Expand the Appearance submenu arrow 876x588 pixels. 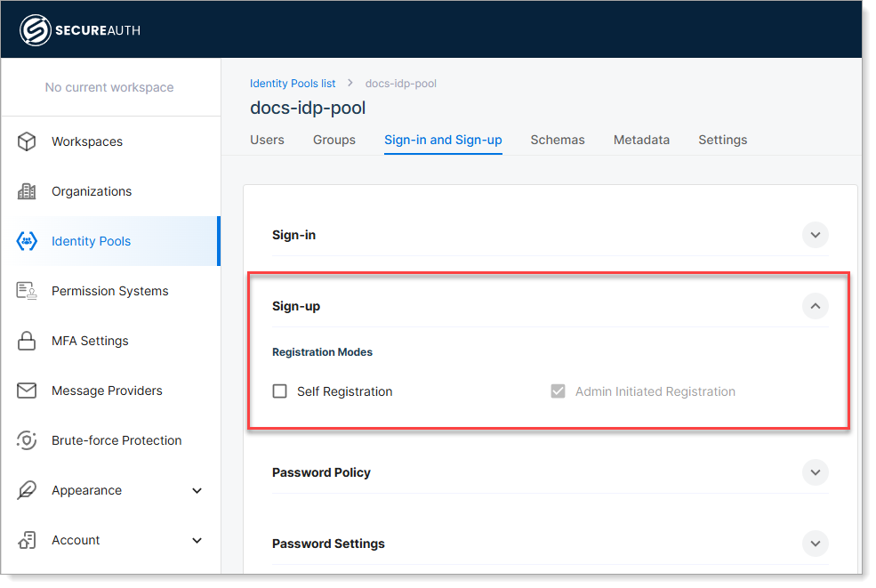point(197,491)
